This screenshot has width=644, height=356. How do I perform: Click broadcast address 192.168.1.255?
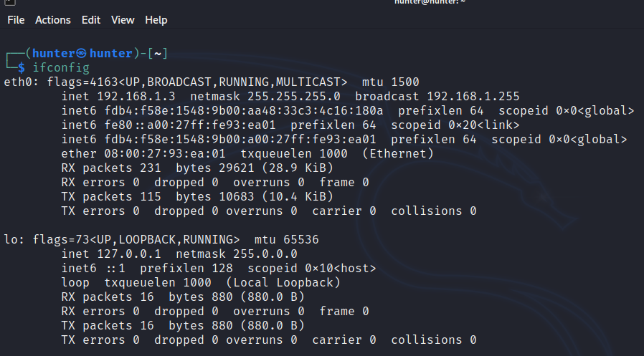pyautogui.click(x=473, y=97)
